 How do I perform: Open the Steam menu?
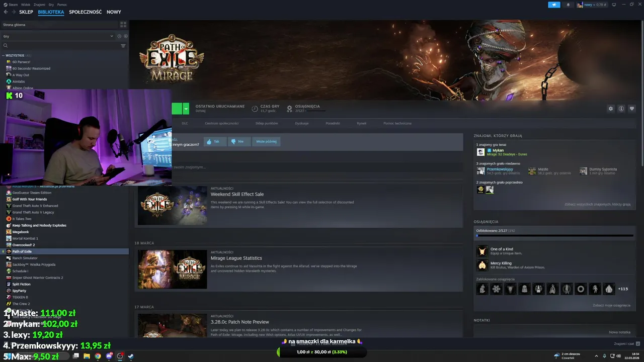(x=11, y=5)
